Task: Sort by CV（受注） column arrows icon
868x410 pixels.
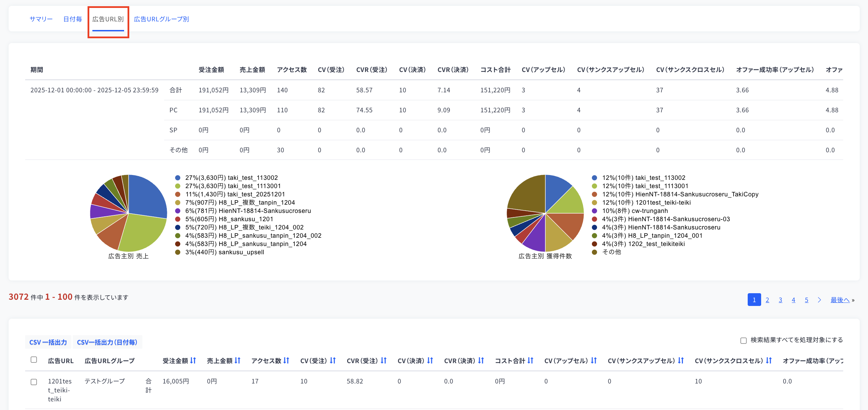Action: click(333, 360)
